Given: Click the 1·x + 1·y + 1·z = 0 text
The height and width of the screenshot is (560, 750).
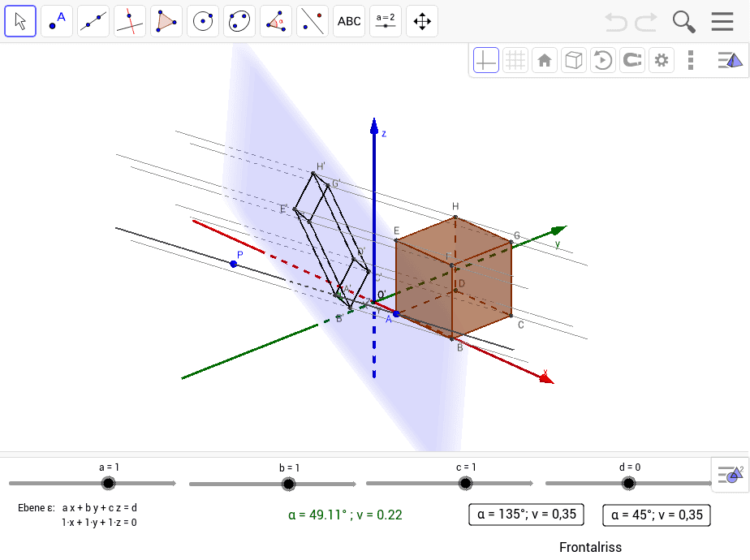Looking at the screenshot, I should pyautogui.click(x=99, y=522).
